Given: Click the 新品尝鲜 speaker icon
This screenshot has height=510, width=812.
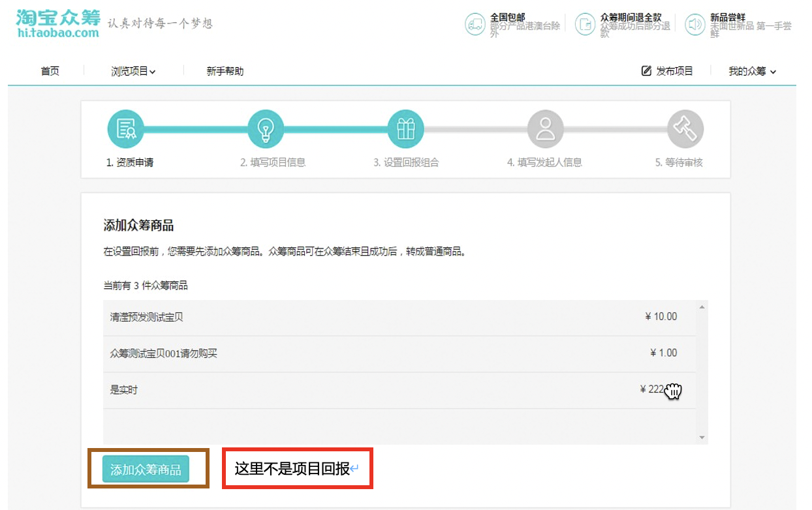Looking at the screenshot, I should tap(693, 24).
